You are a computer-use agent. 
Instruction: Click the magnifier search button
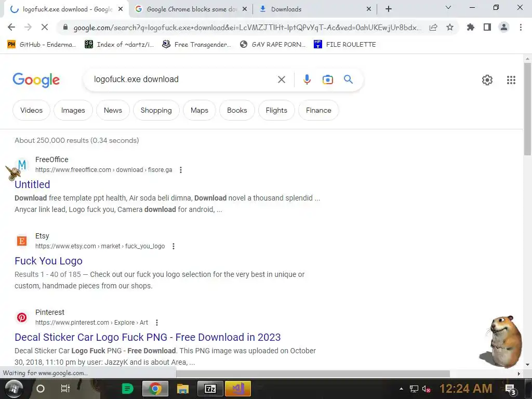349,79
